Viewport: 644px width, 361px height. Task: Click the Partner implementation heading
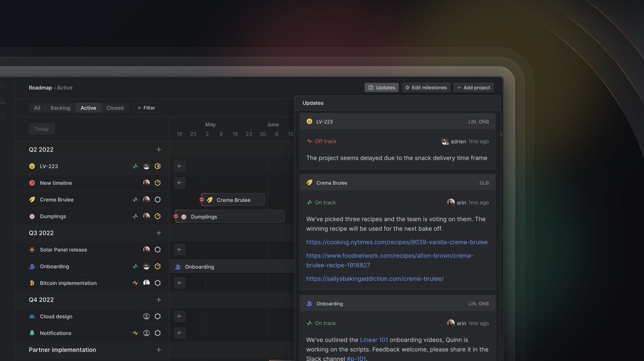62,350
